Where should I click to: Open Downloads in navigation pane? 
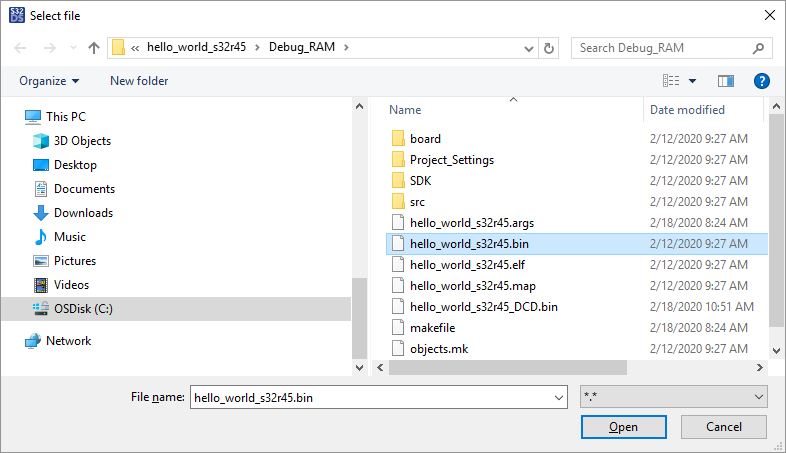(83, 213)
